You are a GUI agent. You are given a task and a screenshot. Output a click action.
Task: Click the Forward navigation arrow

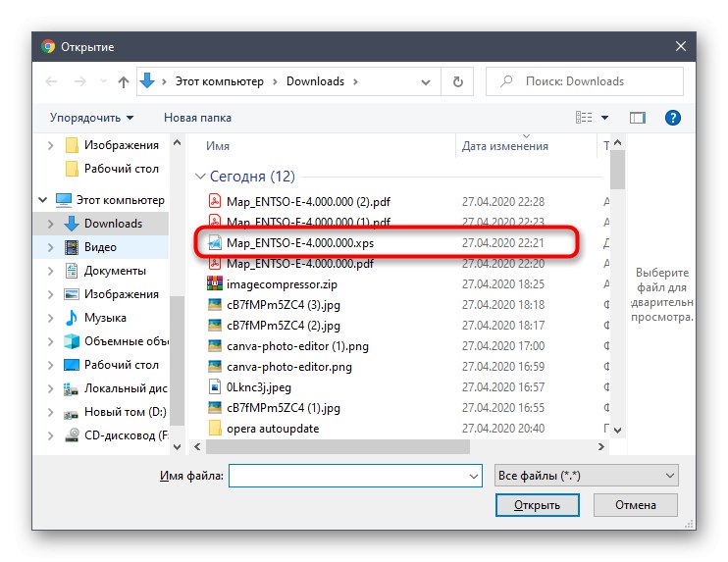(x=79, y=81)
